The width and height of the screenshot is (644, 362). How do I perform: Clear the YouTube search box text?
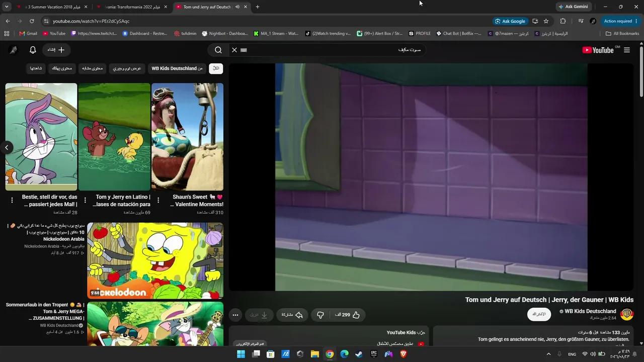(x=234, y=50)
